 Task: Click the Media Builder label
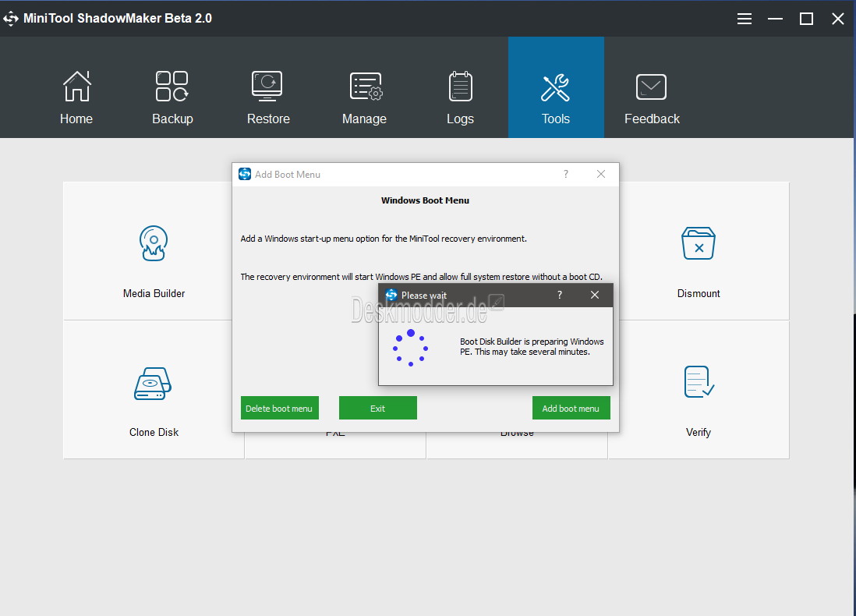[x=154, y=293]
